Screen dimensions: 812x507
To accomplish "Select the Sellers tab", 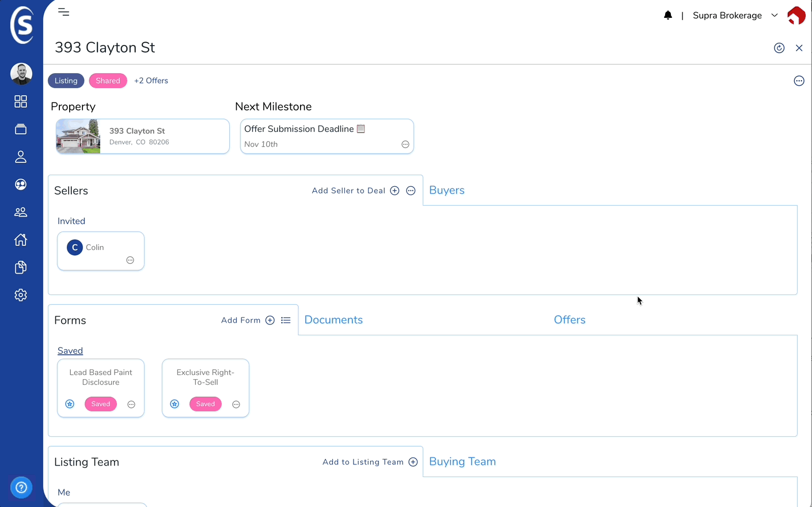I will coord(71,191).
